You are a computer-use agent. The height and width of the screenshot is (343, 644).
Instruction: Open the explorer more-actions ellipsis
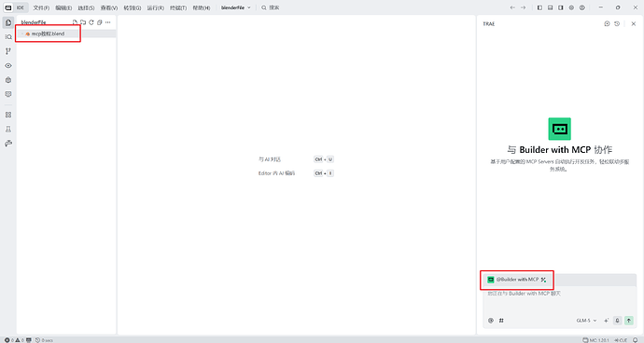pos(108,22)
